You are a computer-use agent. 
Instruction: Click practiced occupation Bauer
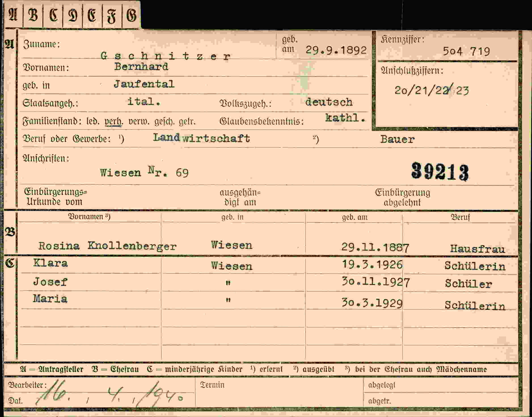[397, 139]
